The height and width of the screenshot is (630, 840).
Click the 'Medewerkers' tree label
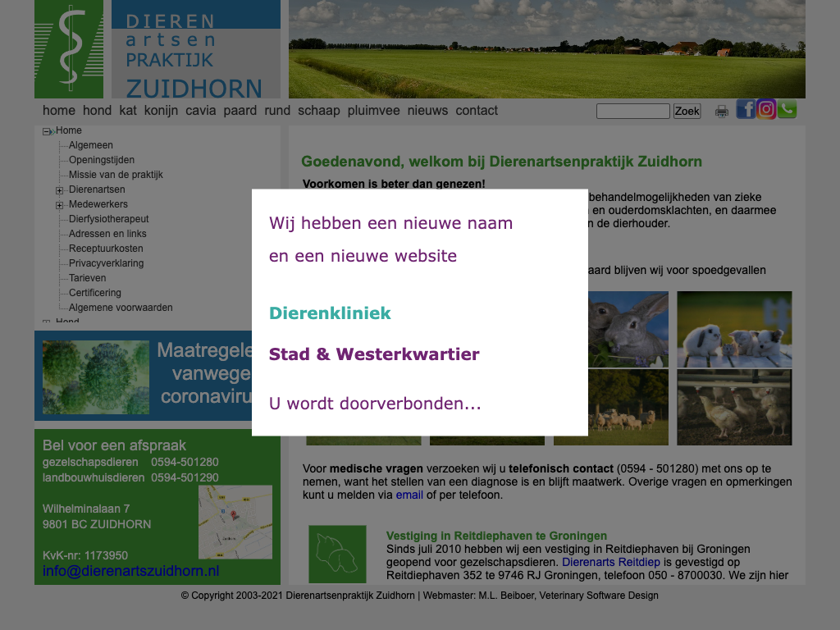98,204
